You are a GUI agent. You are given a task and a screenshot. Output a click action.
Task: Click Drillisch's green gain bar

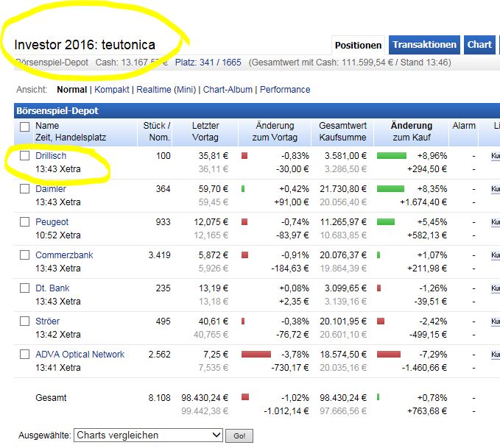point(392,155)
